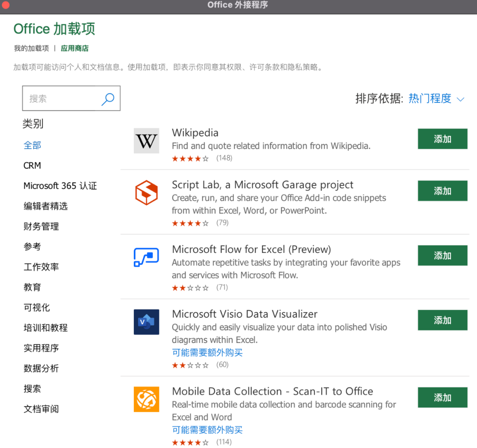The width and height of the screenshot is (477, 448).
Task: Select the 数据分析 category
Action: (x=41, y=369)
